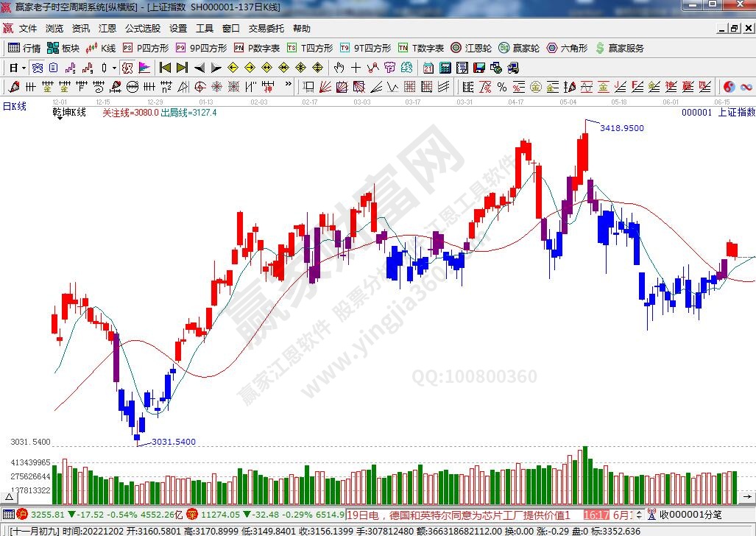Open the 江恩轮 (Gann wheel) tool
This screenshot has height=536, width=756.
pyautogui.click(x=471, y=48)
